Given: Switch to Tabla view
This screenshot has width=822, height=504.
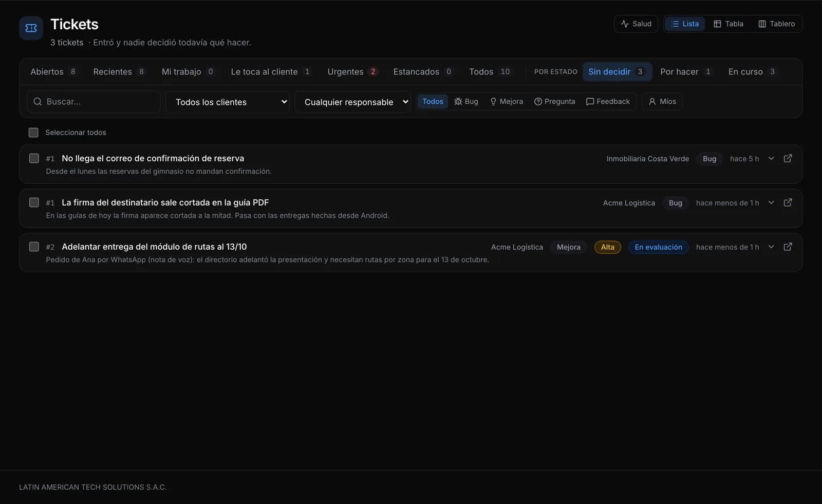Looking at the screenshot, I should [728, 24].
